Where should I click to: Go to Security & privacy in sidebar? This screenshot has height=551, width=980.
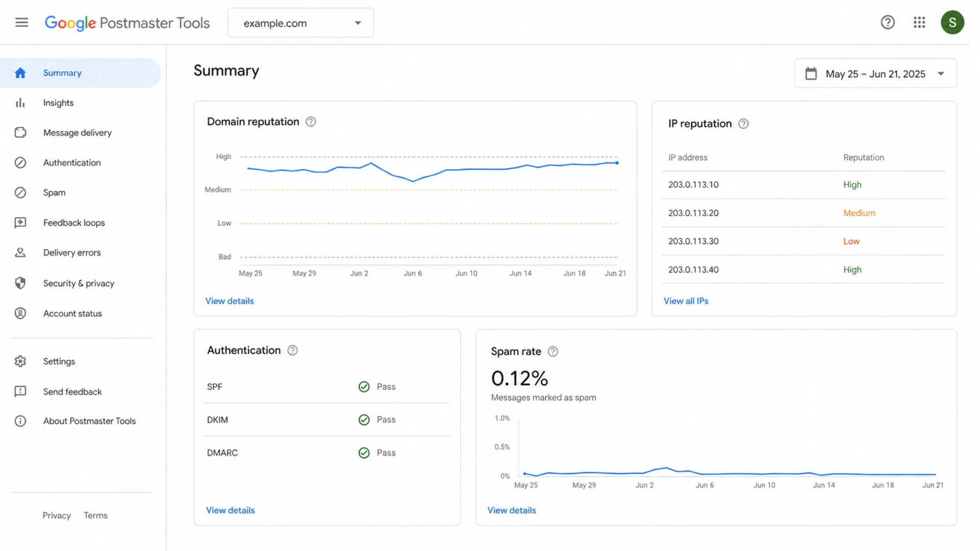click(x=80, y=283)
